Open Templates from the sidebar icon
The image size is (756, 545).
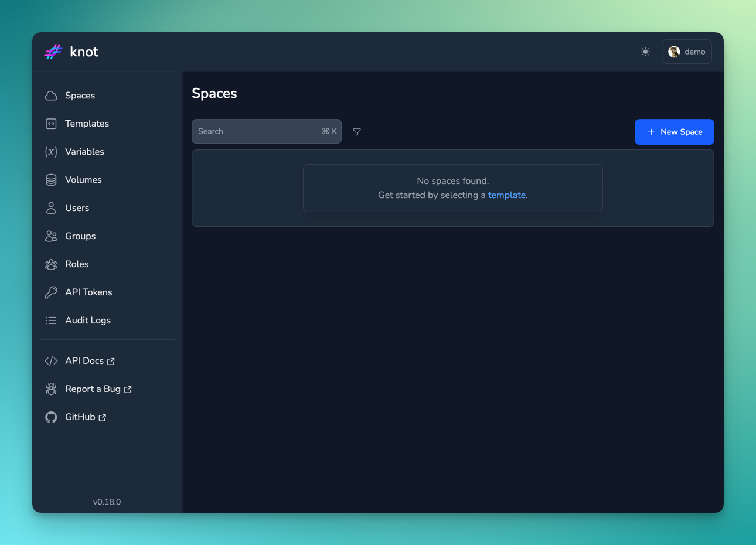52,123
